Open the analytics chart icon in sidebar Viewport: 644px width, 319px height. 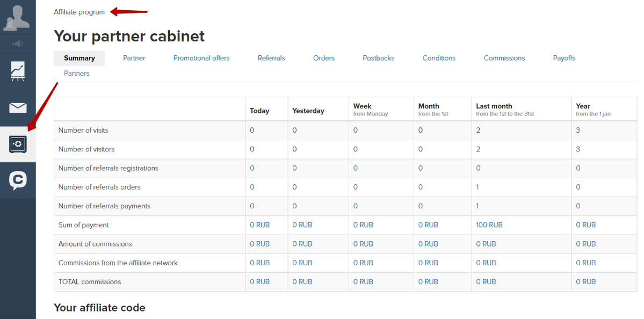pyautogui.click(x=18, y=71)
